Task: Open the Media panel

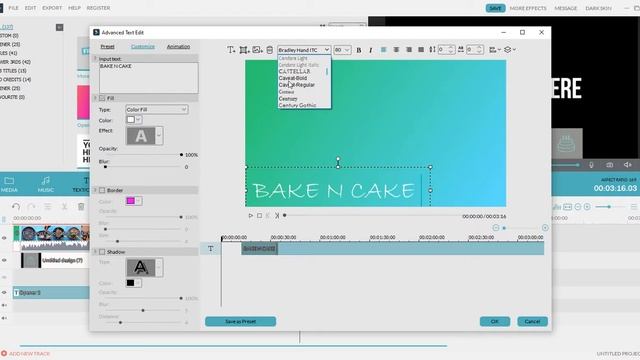Action: 9,184
